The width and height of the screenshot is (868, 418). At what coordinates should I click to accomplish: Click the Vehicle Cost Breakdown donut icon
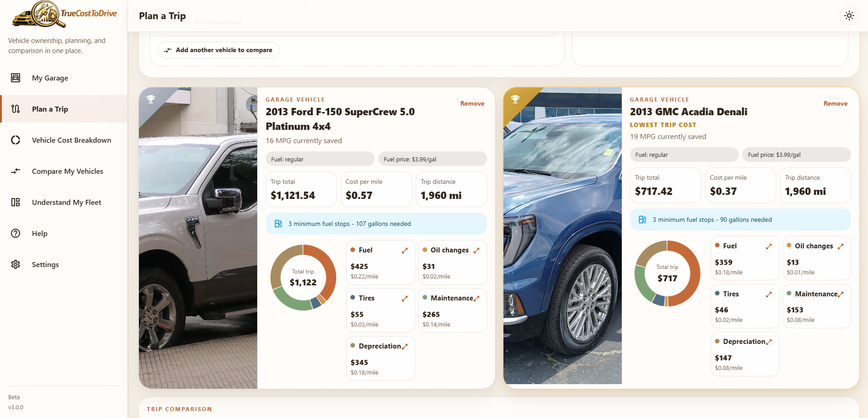16,140
